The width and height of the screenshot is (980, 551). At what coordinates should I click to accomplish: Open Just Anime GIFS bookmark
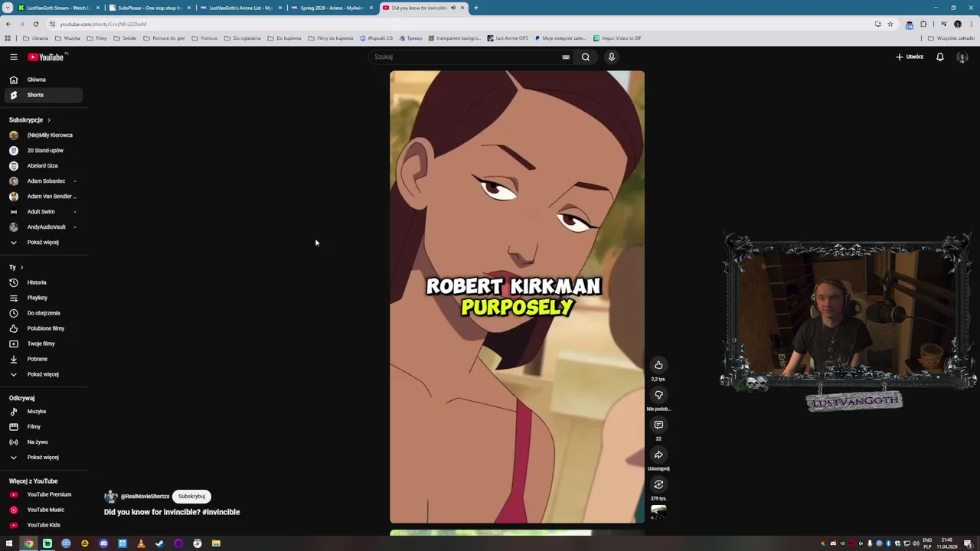508,38
